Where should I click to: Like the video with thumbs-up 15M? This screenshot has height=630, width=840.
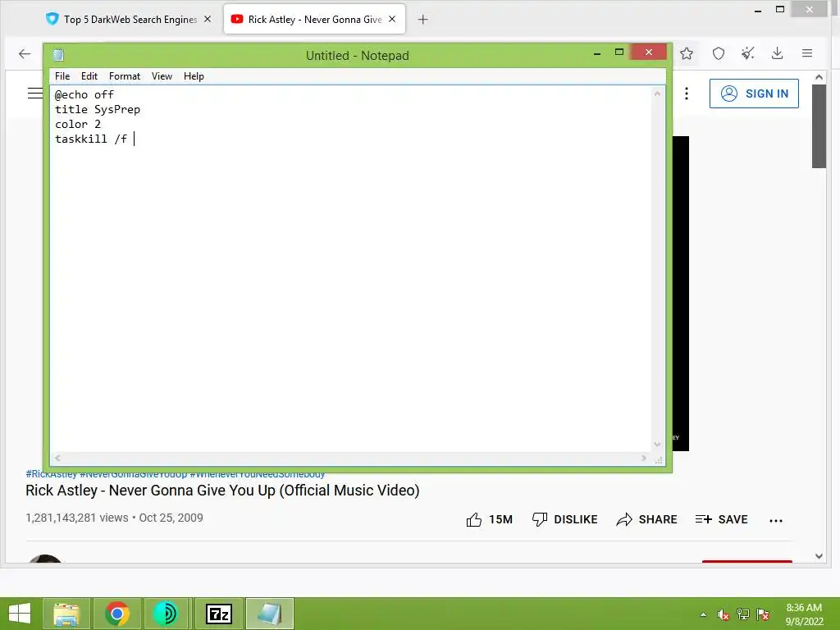(490, 519)
